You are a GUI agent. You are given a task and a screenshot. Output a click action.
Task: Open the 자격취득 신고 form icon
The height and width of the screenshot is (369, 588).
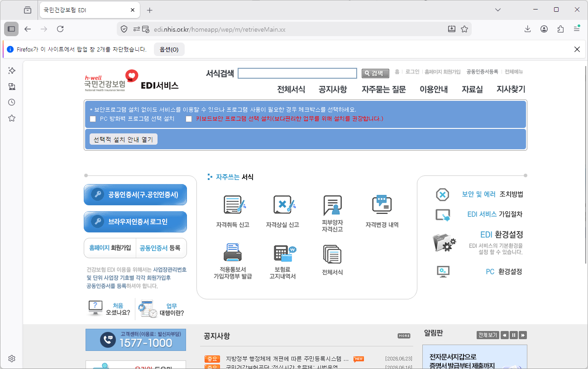pos(234,205)
